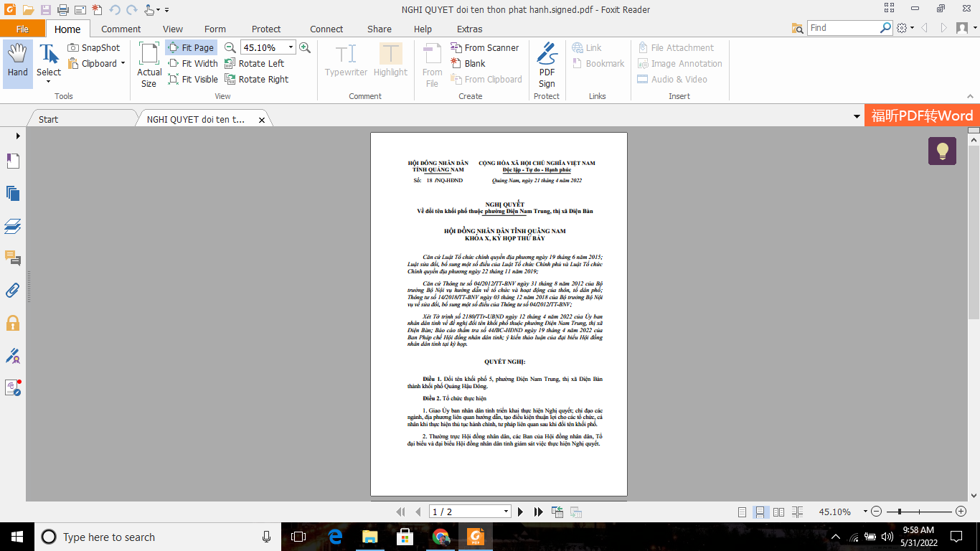The image size is (980, 551).
Task: Take a SnapShot of the page
Action: click(94, 47)
